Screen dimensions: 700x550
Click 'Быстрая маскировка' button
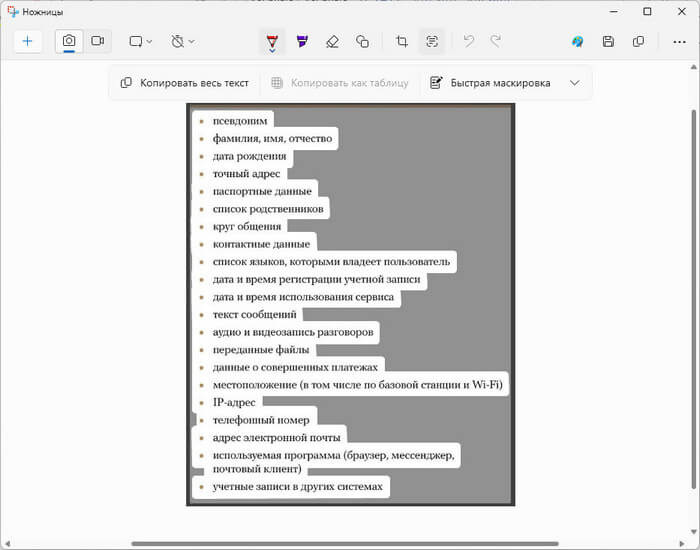coord(490,83)
